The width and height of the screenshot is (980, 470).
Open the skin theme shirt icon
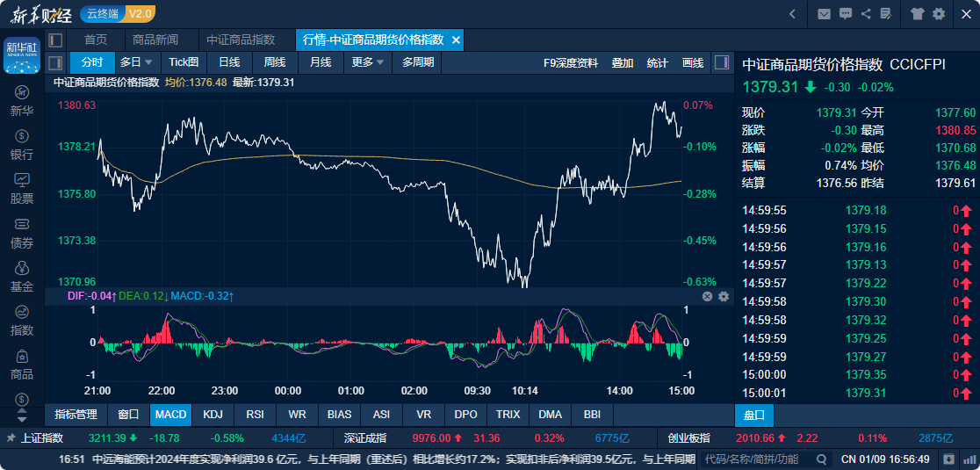(x=918, y=13)
